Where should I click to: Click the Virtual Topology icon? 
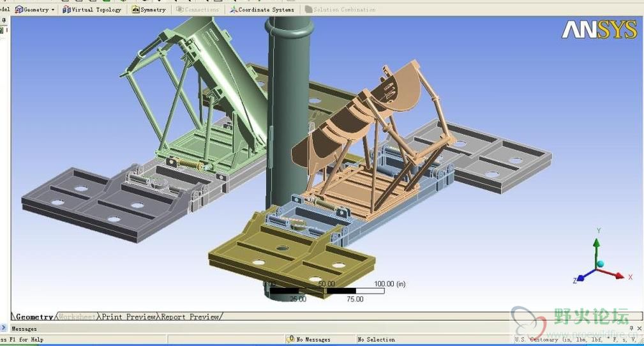point(66,9)
